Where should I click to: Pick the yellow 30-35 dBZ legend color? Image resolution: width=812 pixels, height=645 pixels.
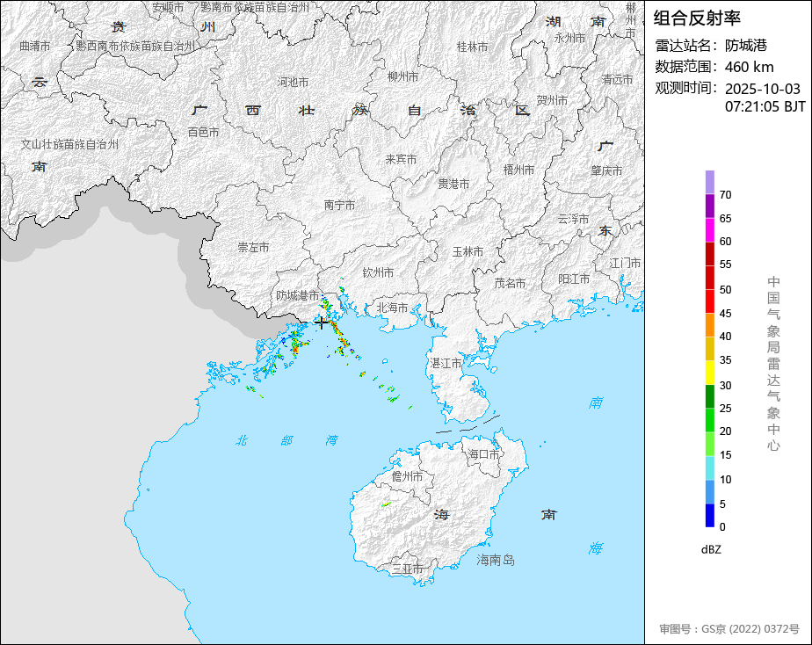[709, 373]
